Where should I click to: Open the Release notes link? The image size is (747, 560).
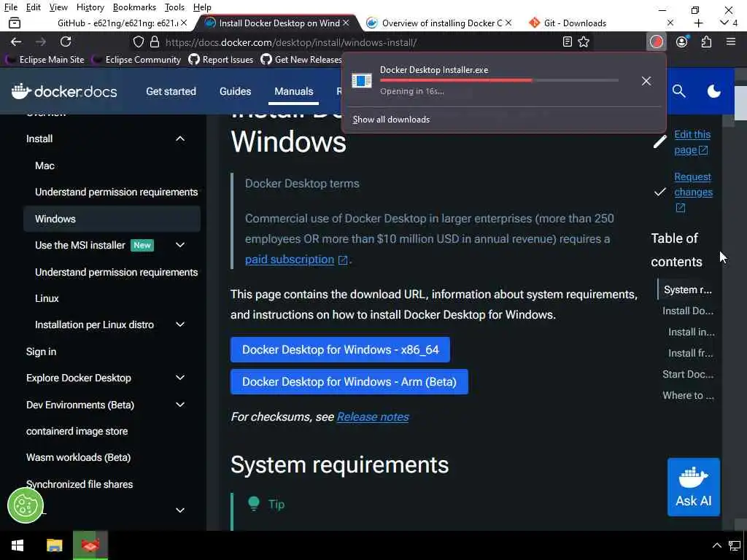373,416
